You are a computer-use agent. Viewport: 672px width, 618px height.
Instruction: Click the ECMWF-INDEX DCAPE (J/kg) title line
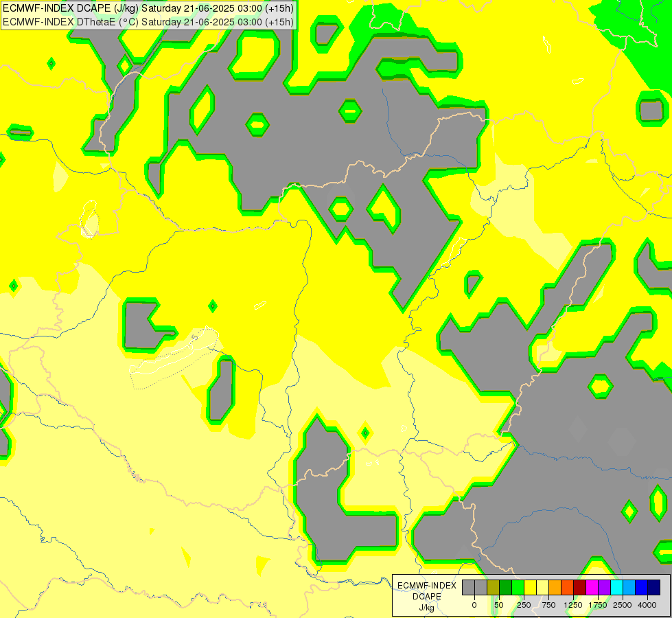pos(148,8)
